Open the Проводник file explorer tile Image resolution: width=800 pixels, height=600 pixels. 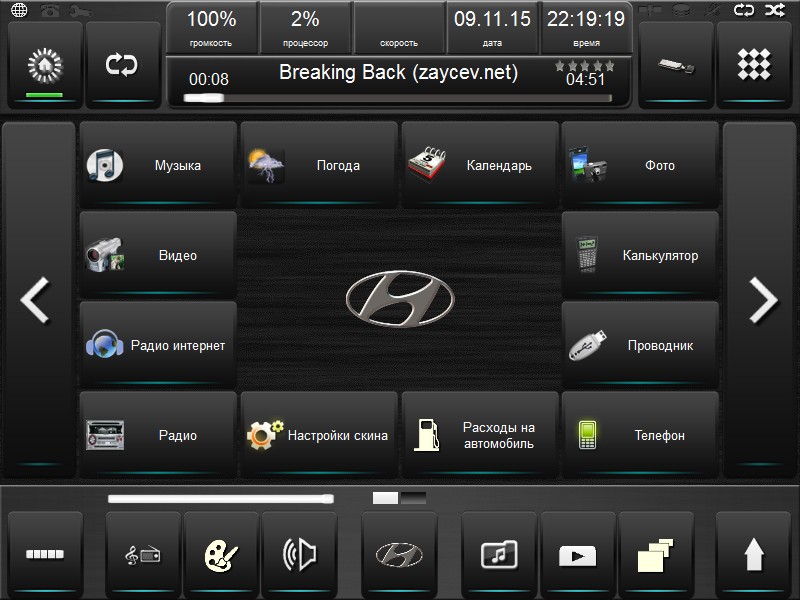point(640,345)
